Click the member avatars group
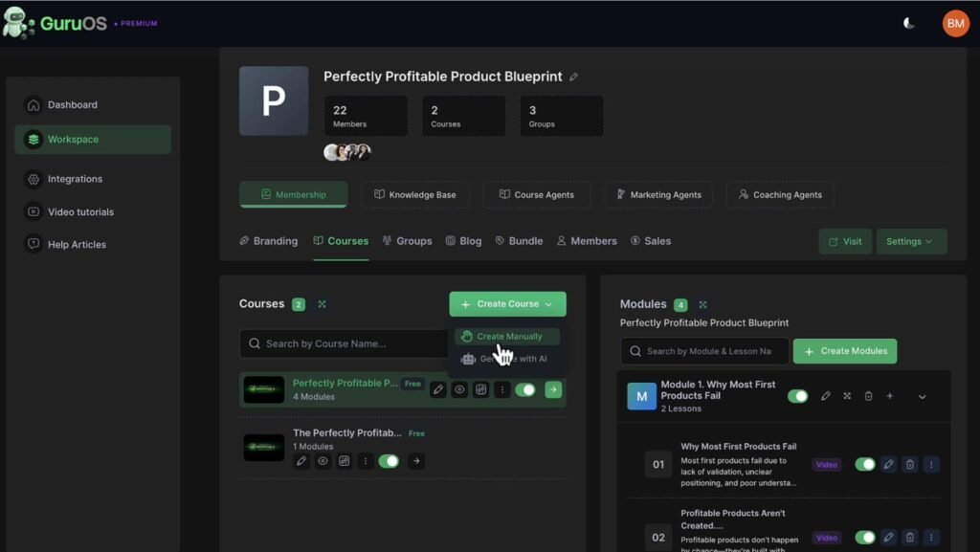 (347, 152)
